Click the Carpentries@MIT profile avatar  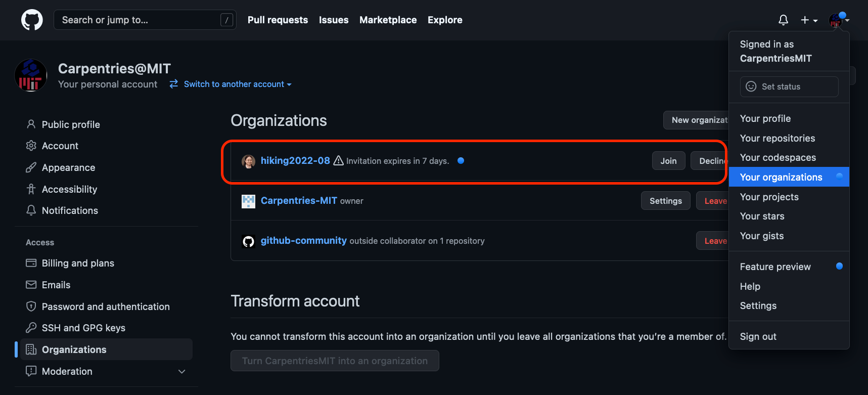pos(31,75)
